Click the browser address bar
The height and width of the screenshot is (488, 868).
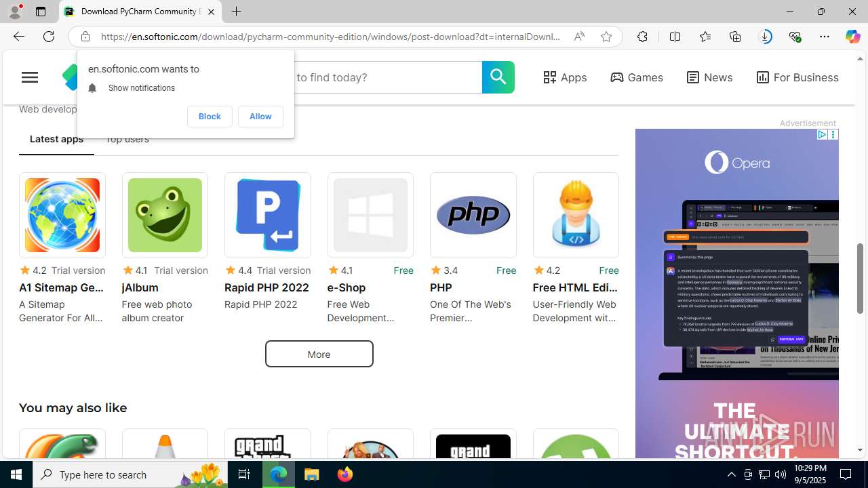[330, 37]
